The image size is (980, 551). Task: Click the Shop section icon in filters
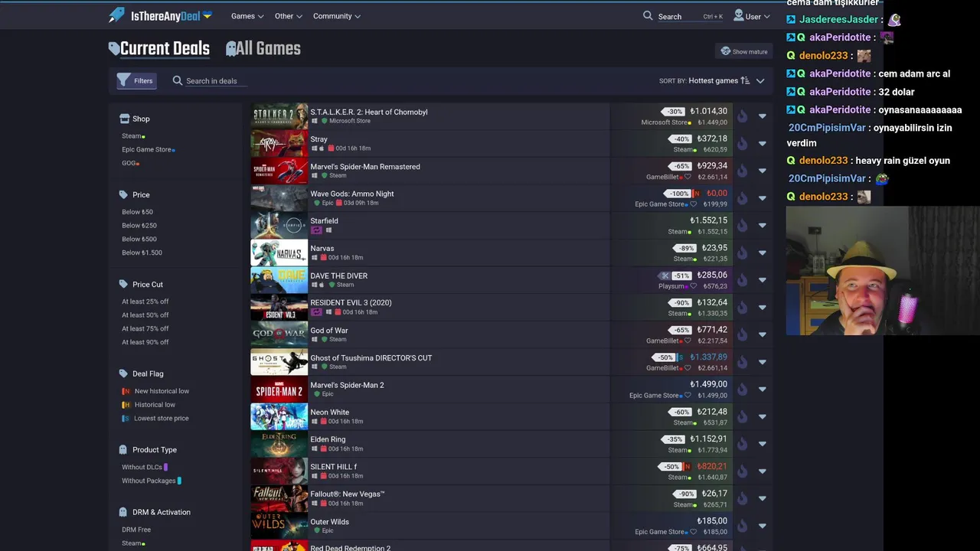coord(124,119)
